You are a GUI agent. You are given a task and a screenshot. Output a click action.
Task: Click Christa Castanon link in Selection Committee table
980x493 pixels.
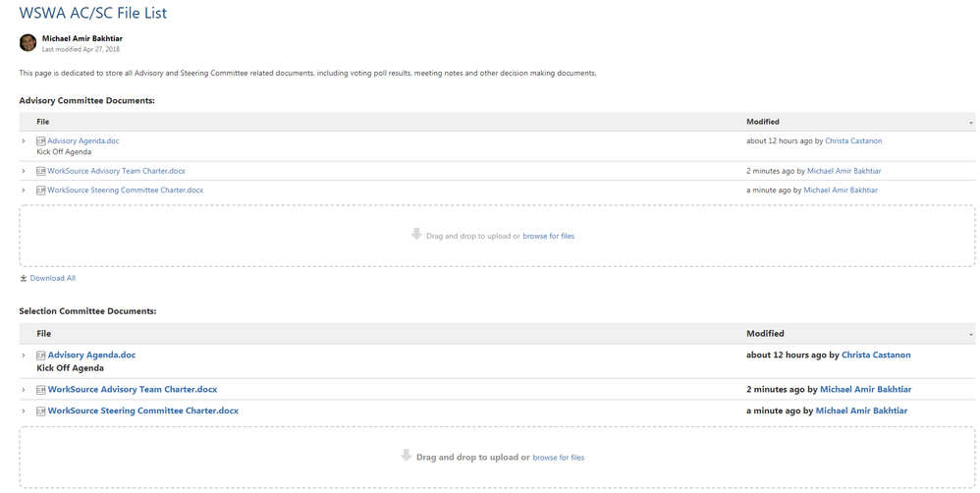pos(876,355)
